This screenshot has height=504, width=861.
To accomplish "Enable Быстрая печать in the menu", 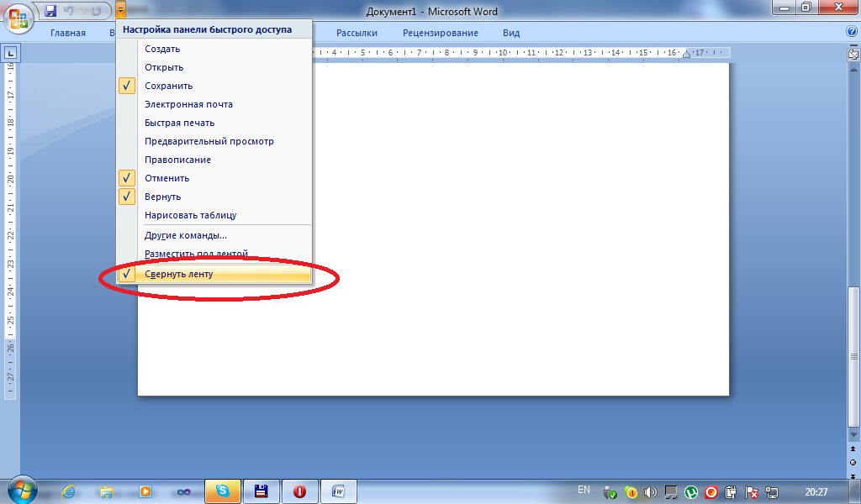I will [179, 123].
